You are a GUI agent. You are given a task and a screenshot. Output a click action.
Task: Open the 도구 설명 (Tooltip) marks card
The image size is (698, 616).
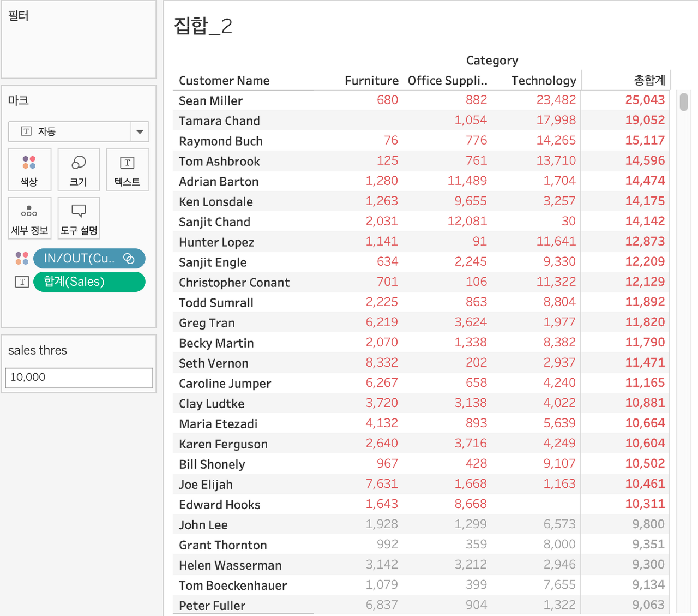click(79, 218)
